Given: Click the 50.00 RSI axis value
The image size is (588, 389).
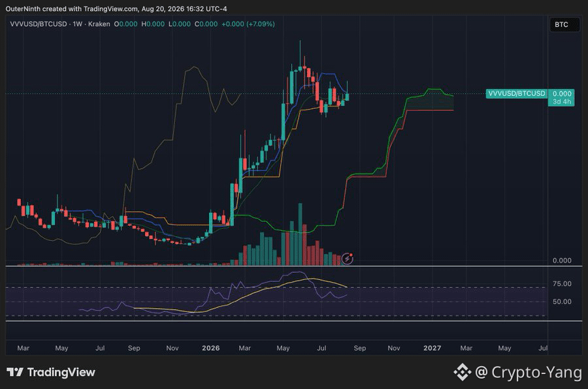Looking at the screenshot, I should pyautogui.click(x=562, y=302).
